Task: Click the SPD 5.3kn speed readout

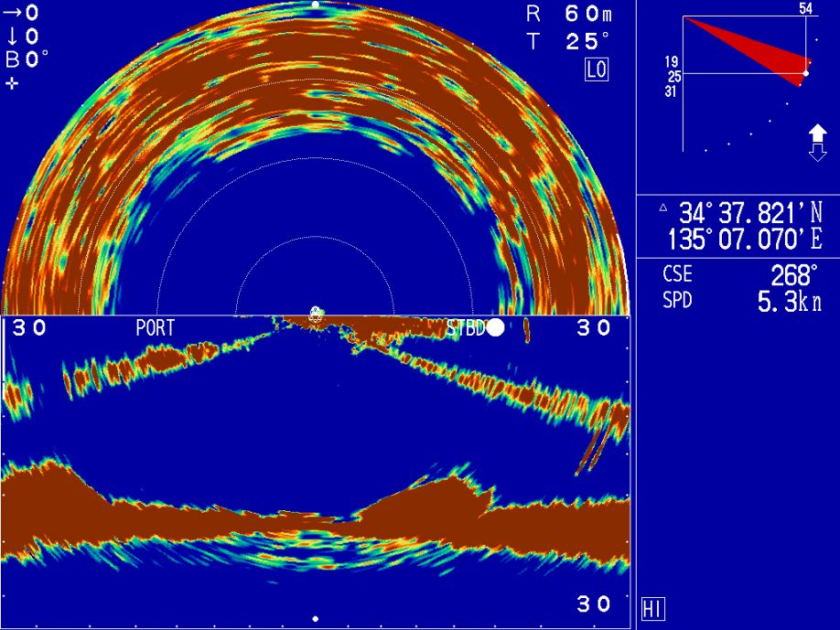Action: coord(739,303)
